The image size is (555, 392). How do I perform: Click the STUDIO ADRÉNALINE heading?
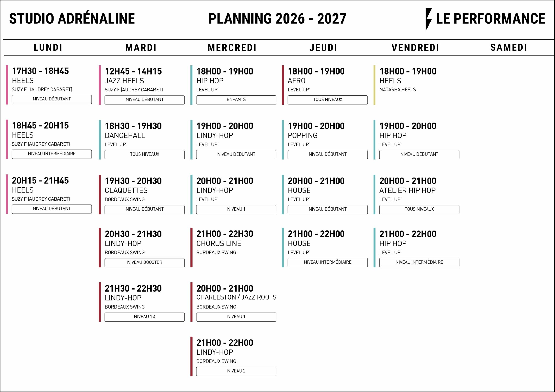coord(72,18)
